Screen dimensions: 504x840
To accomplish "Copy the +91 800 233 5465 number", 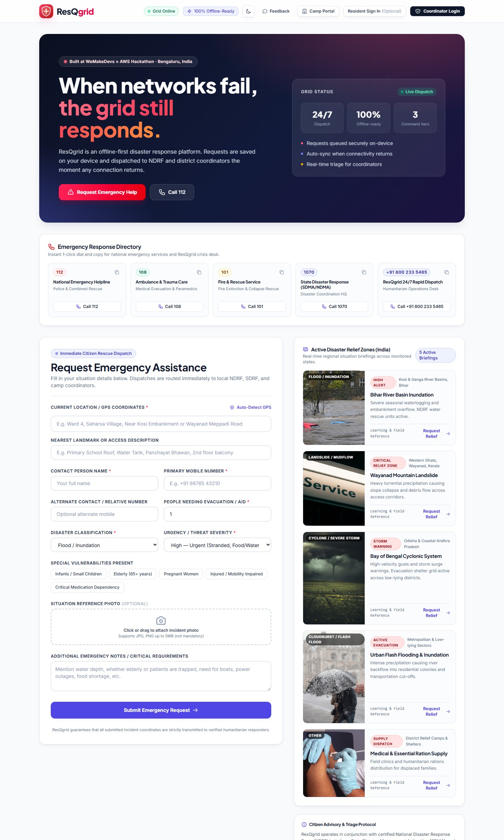I will pyautogui.click(x=447, y=272).
